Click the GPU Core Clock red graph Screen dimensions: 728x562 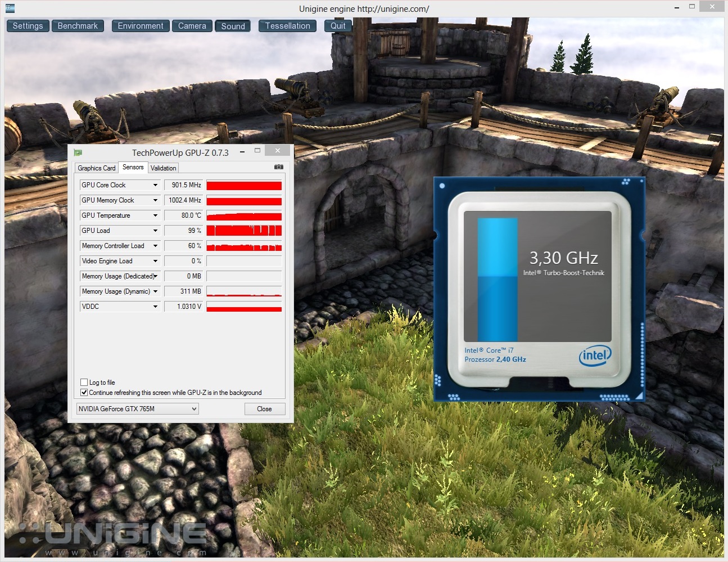pyautogui.click(x=244, y=185)
